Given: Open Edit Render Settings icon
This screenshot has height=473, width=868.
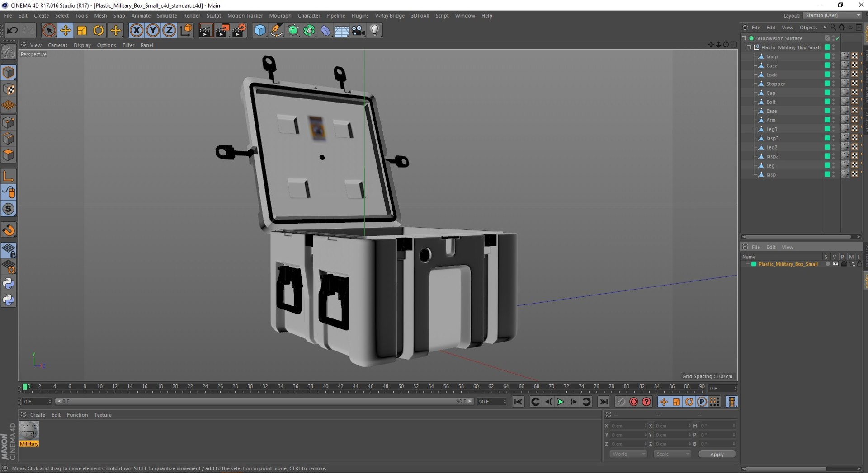Looking at the screenshot, I should pos(239,30).
